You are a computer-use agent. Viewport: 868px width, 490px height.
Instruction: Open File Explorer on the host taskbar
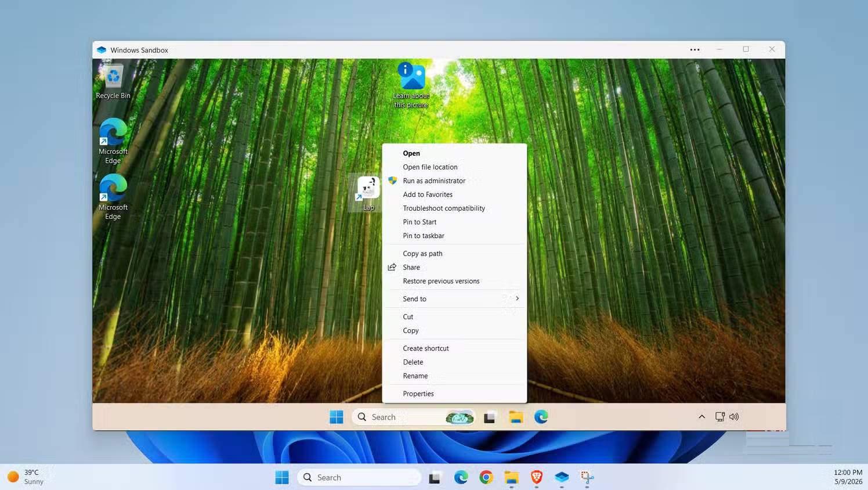[x=511, y=477]
